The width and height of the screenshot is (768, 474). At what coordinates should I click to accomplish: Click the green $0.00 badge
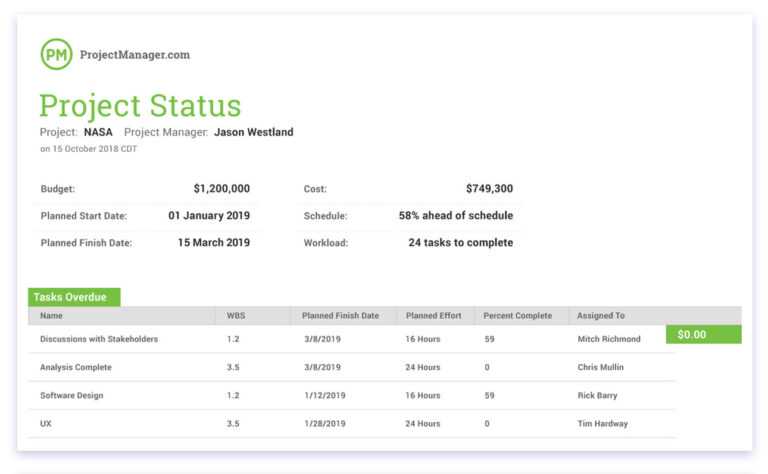(x=703, y=334)
